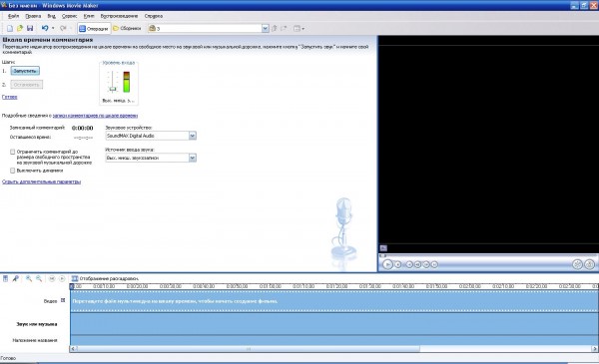Open the записи комментариев по шкале времени link
Screen dimensions: 599x364
coord(95,116)
